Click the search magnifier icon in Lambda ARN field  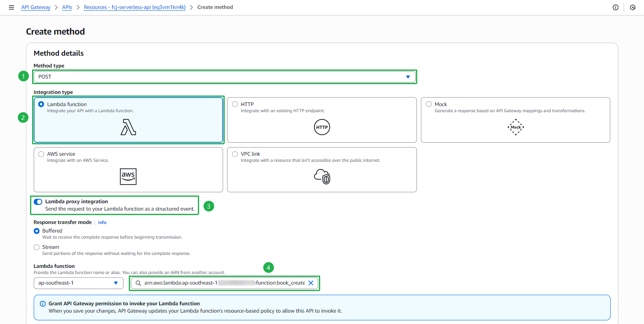pos(138,283)
